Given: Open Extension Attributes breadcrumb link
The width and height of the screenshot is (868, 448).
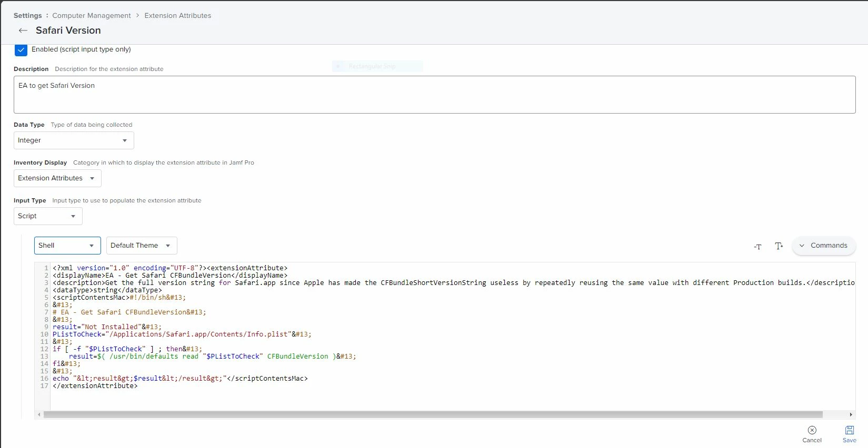Looking at the screenshot, I should (178, 16).
